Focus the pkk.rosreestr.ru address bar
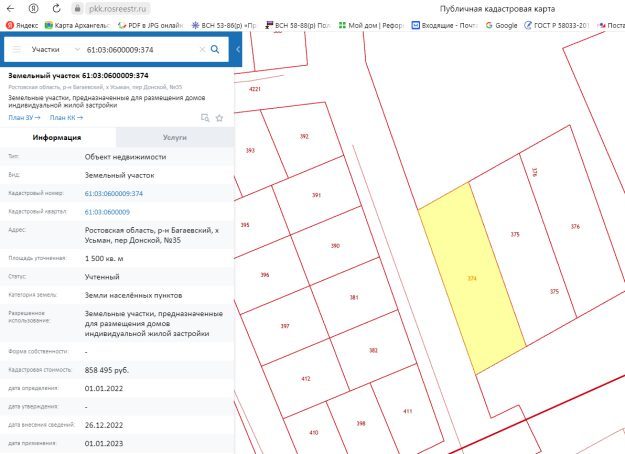 coord(118,8)
